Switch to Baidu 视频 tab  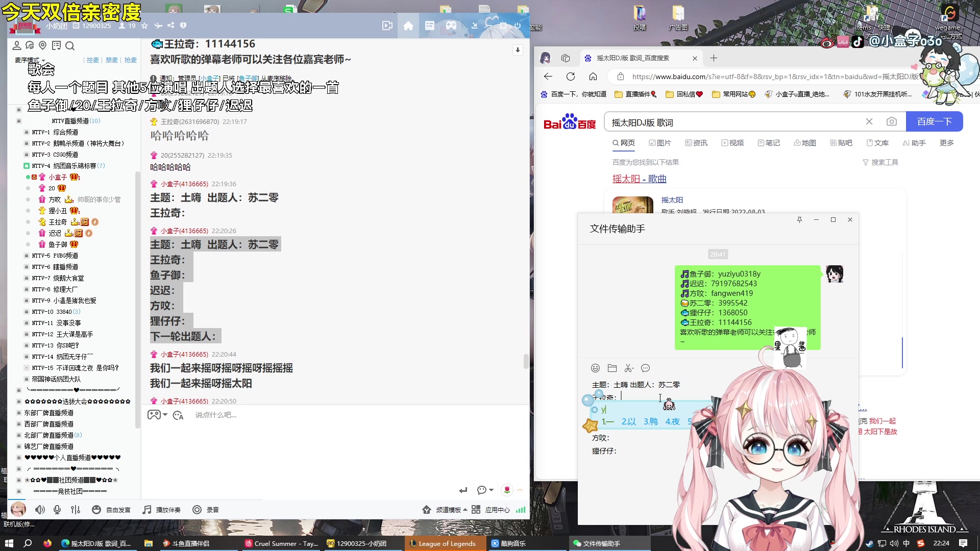tap(732, 143)
